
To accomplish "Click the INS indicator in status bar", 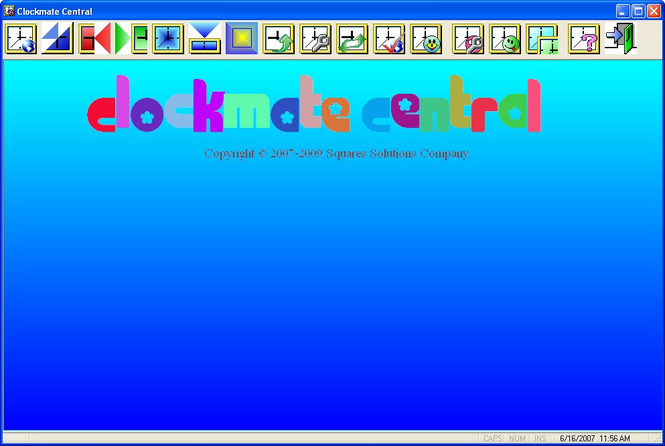I will pyautogui.click(x=540, y=438).
